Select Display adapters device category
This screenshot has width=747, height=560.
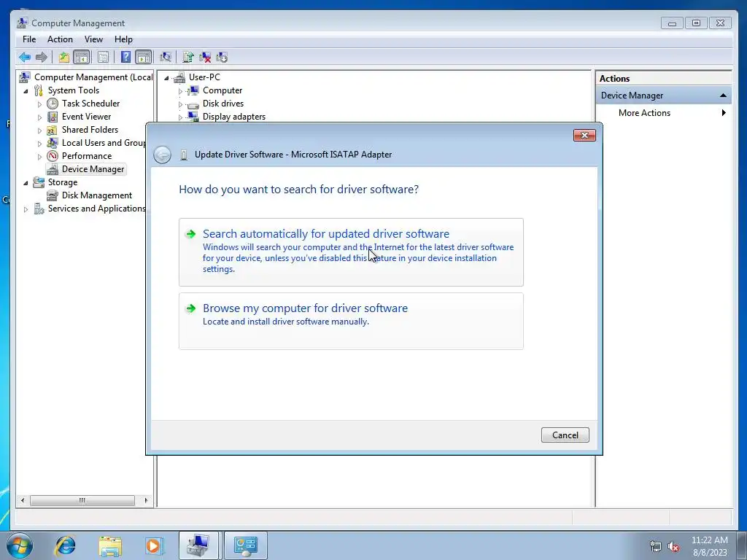234,117
